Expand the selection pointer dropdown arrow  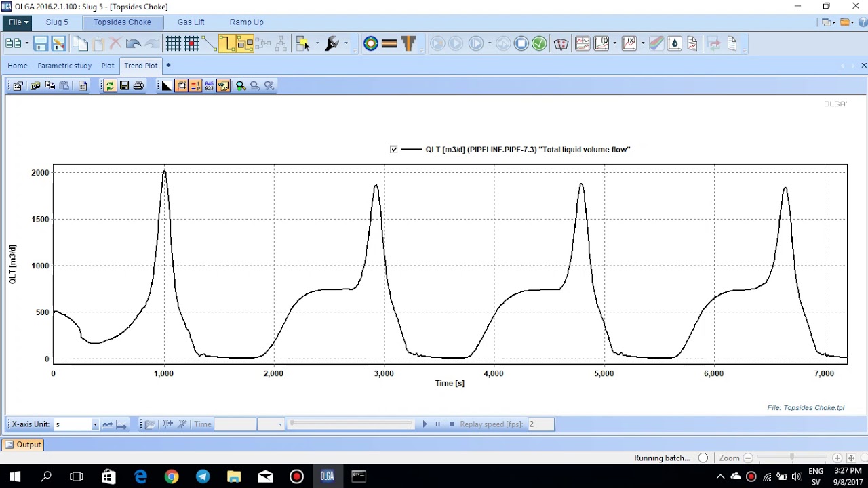point(317,44)
